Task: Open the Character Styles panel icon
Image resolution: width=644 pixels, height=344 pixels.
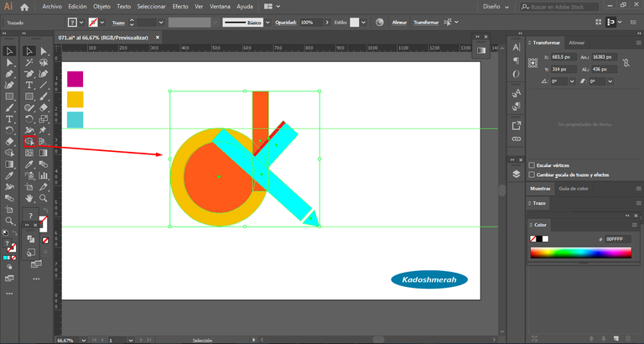Action: coord(517,93)
